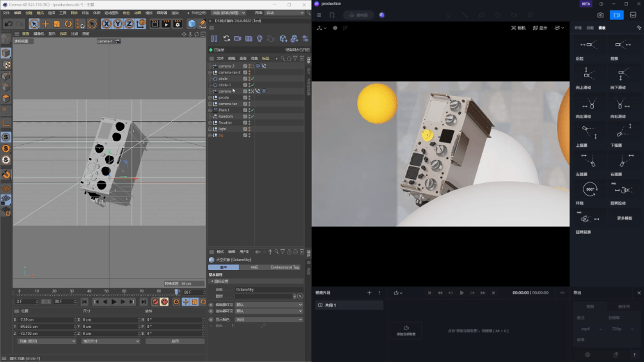
Task: Switch to the 坐标 attribute tab
Action: click(254, 267)
